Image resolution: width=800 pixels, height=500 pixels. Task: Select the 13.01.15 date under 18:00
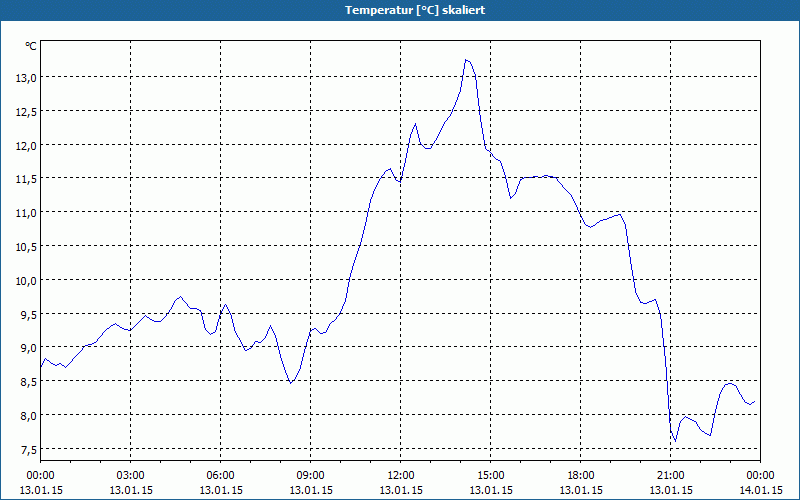coord(581,490)
